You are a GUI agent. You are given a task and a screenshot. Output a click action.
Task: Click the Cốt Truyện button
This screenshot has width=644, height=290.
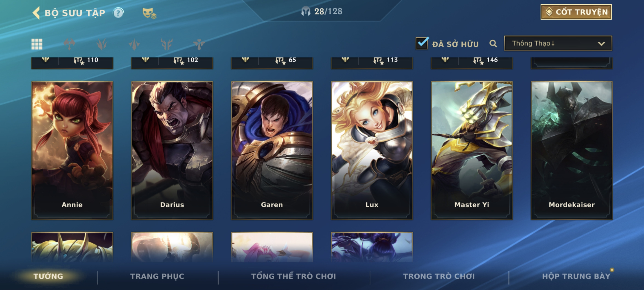tap(576, 12)
